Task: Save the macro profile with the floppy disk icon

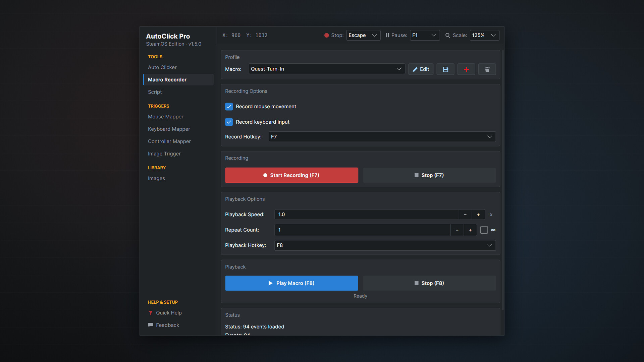Action: [x=445, y=69]
